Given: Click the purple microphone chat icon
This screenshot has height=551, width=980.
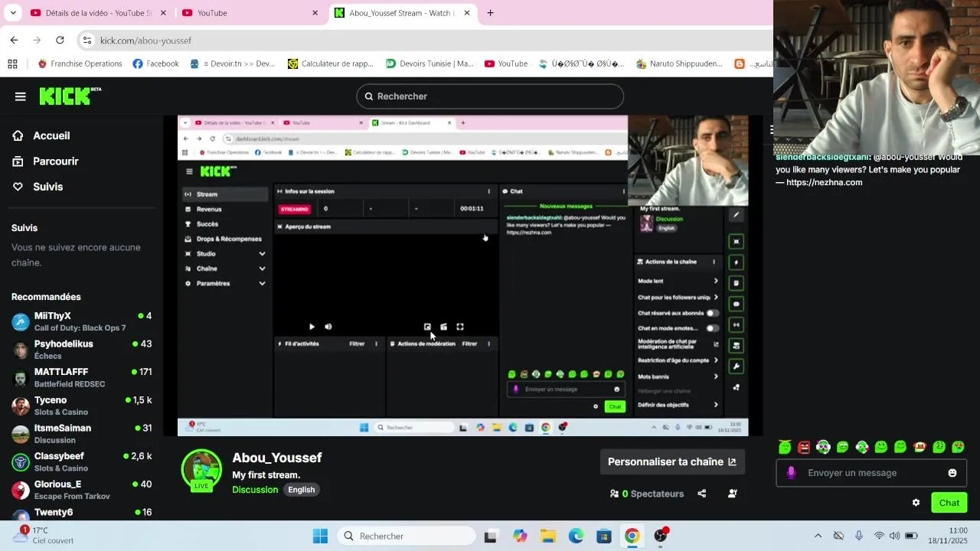Looking at the screenshot, I should tap(791, 473).
